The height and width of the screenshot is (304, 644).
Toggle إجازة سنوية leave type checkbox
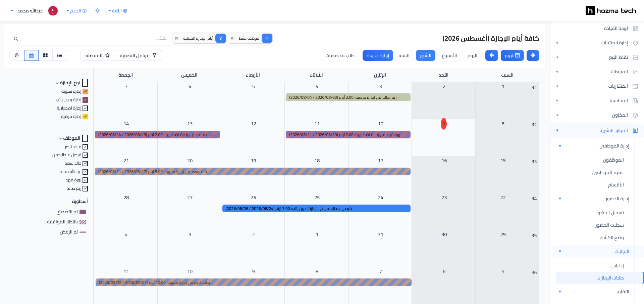point(85,91)
